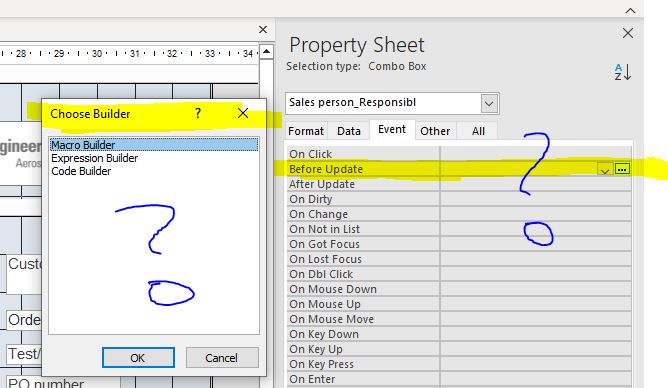Click the After Update property field
Screen dimensions: 668x388
(x=536, y=184)
